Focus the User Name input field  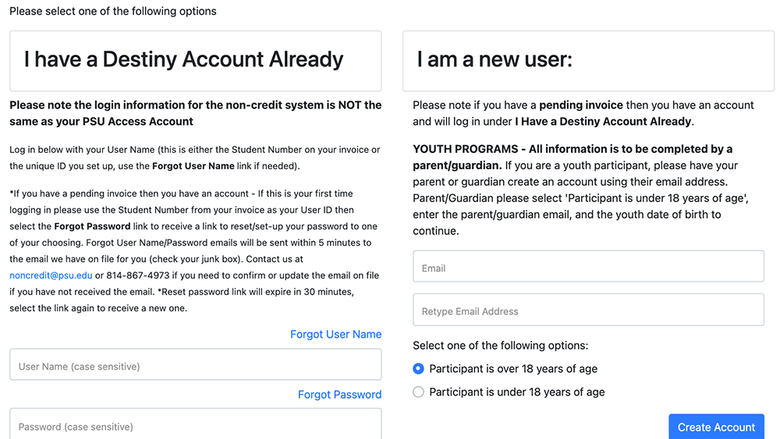pos(195,364)
